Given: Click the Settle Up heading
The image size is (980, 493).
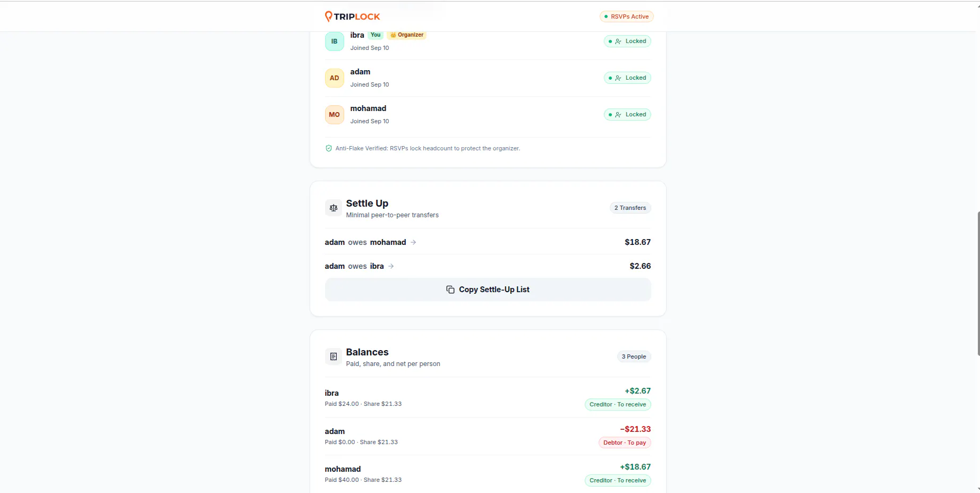Looking at the screenshot, I should coord(367,203).
